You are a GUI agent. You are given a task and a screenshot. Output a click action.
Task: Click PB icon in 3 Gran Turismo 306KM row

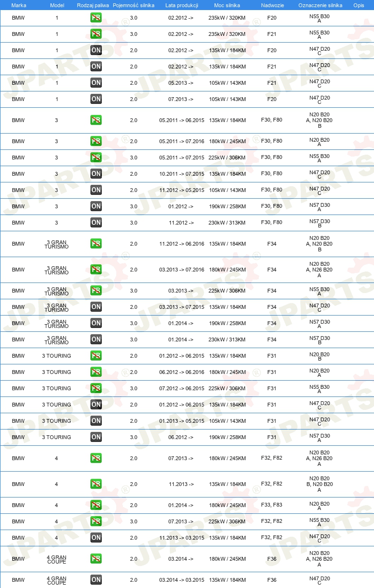point(96,291)
